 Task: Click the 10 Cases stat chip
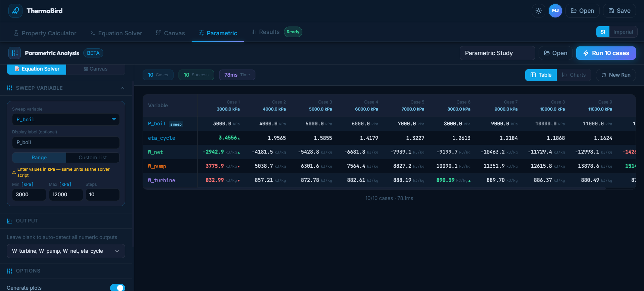[x=158, y=75]
